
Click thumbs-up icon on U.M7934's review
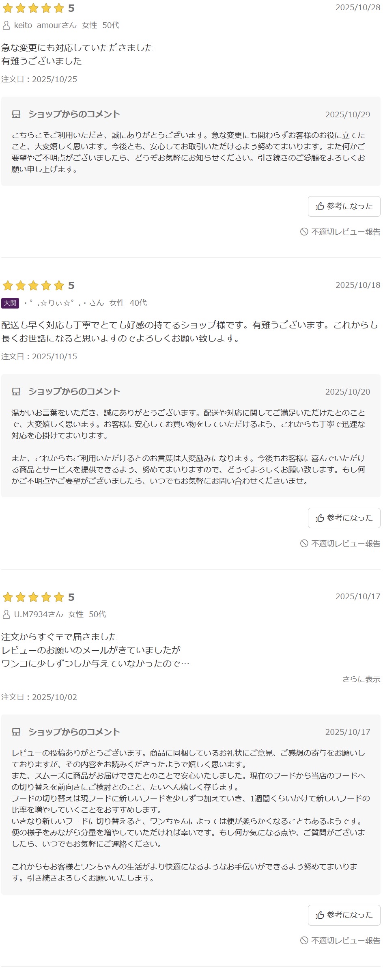tap(320, 915)
